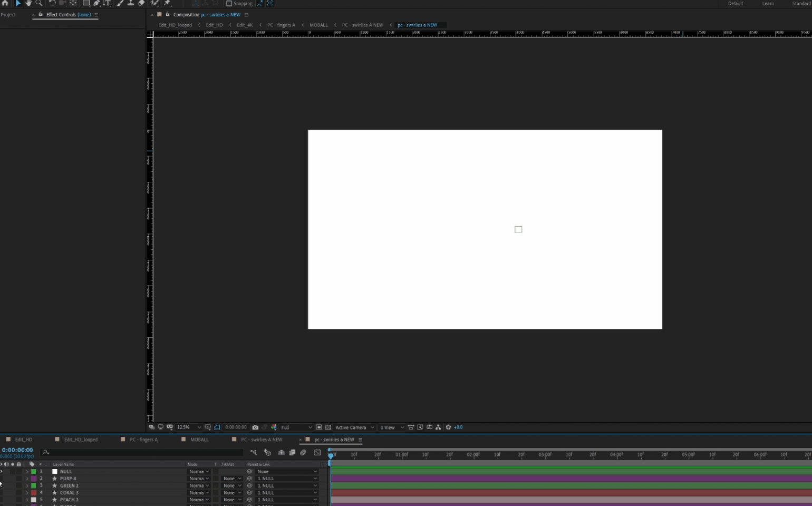Screen dimensions: 812x506
Task: Open the 1 View layout dropdown
Action: pyautogui.click(x=392, y=427)
